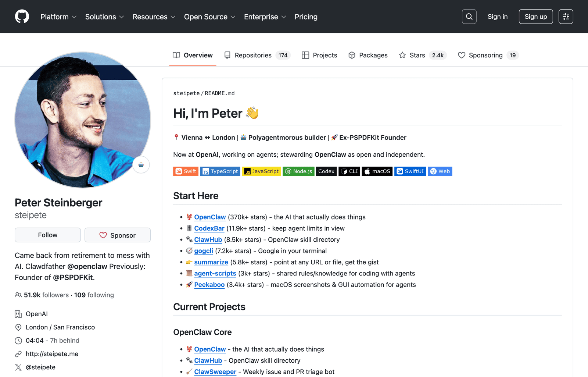Click the book icon on Overview tab
The width and height of the screenshot is (588, 377).
(176, 55)
